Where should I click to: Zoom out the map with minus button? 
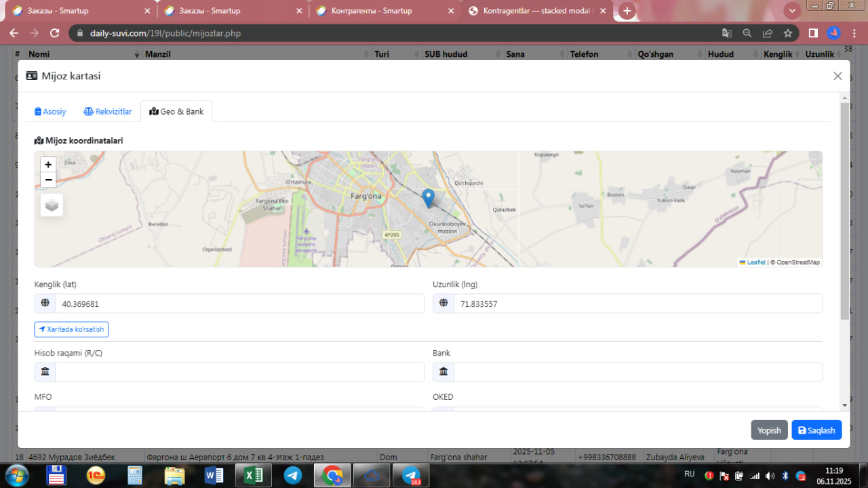click(x=47, y=180)
